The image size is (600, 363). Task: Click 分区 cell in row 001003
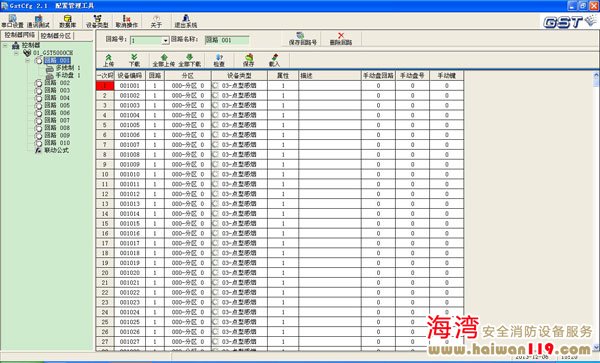188,105
